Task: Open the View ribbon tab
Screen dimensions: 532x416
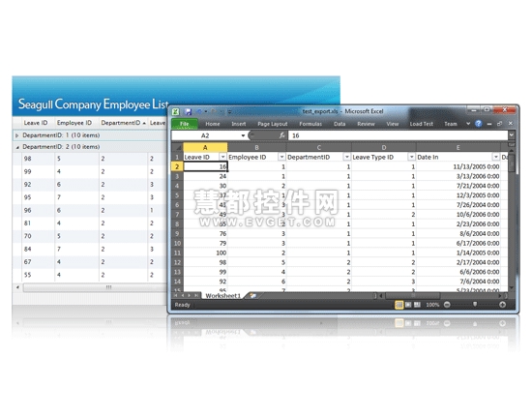Action: (x=392, y=124)
